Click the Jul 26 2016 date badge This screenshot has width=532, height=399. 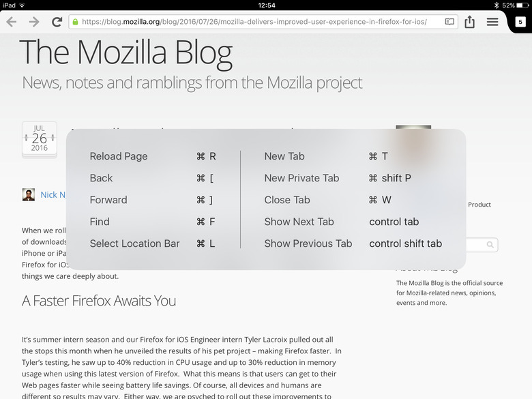pos(40,139)
